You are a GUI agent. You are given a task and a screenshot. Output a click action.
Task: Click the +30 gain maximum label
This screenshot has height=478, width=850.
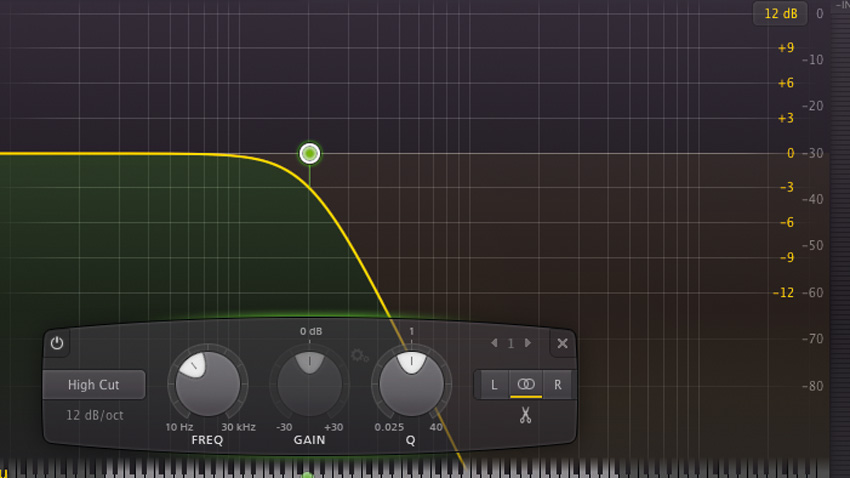pos(333,427)
